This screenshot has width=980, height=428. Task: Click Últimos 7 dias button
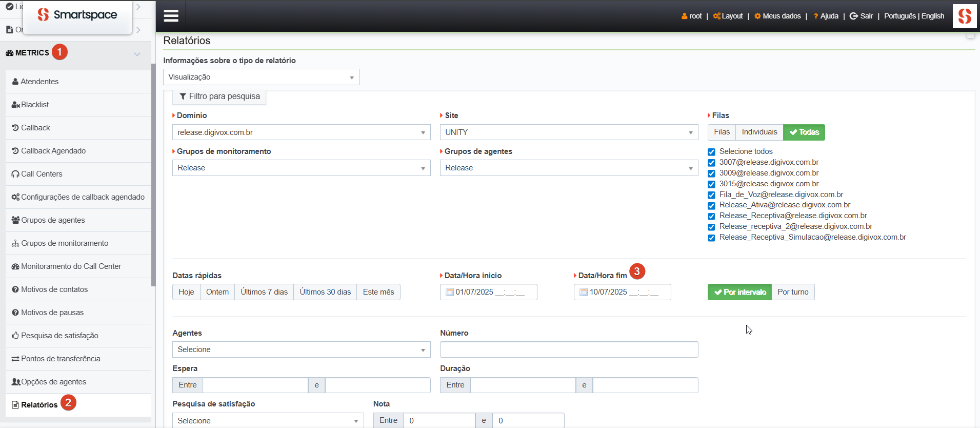click(264, 292)
